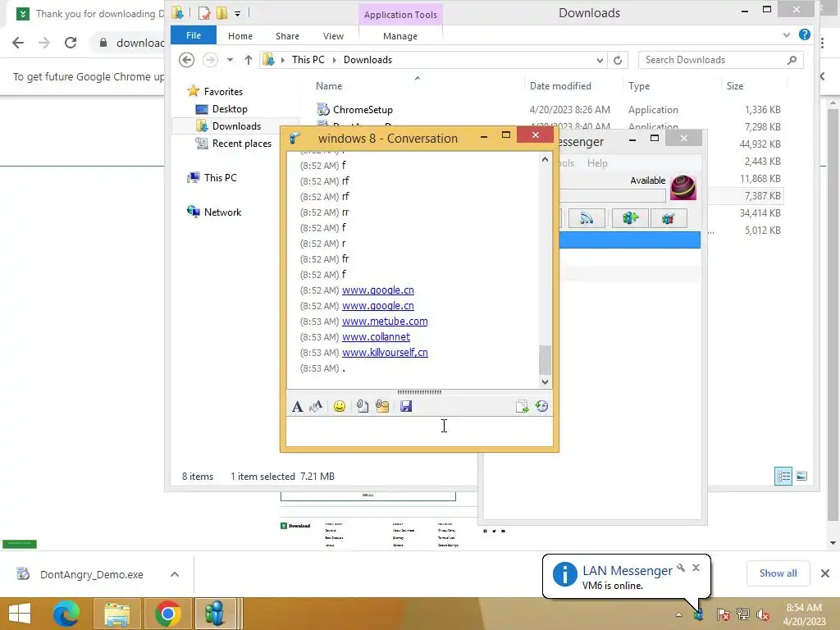Click New folder icon in Explorer quick access toolbar
This screenshot has height=630, width=840.
221,13
